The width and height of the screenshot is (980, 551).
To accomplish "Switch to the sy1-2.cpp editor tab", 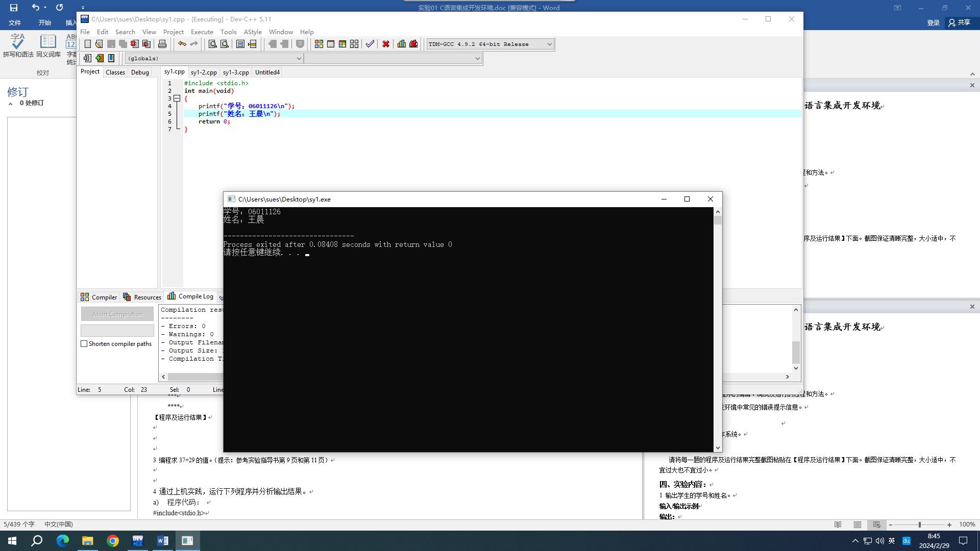I will tap(204, 72).
